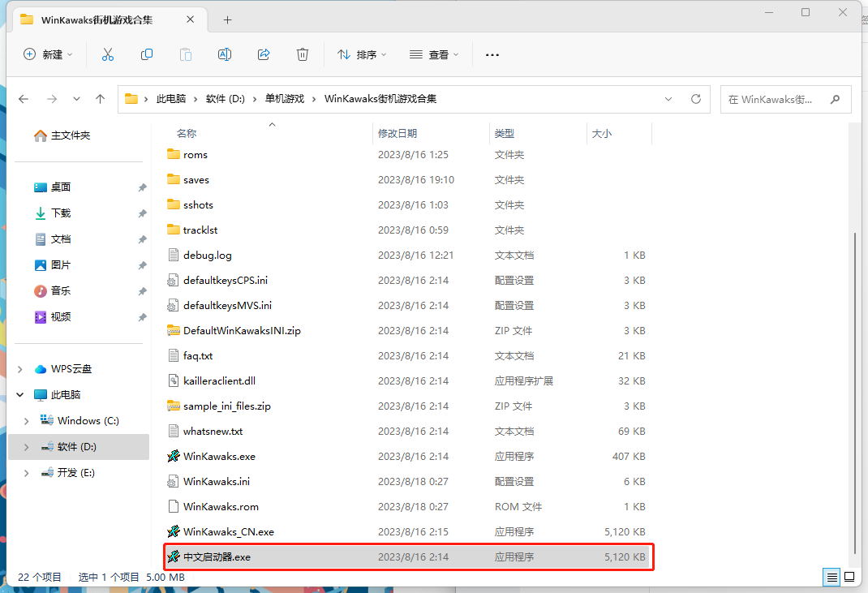The width and height of the screenshot is (868, 593).
Task: Select the sshots folder
Action: (409, 205)
